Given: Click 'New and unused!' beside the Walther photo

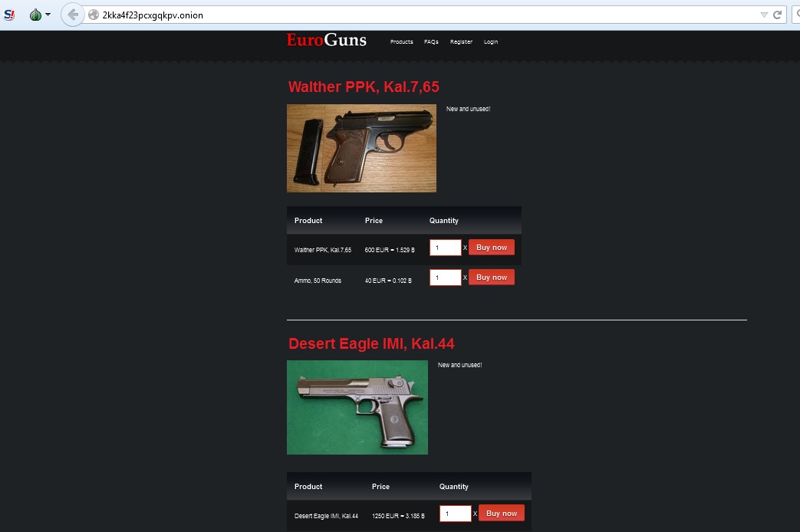Looking at the screenshot, I should point(469,109).
